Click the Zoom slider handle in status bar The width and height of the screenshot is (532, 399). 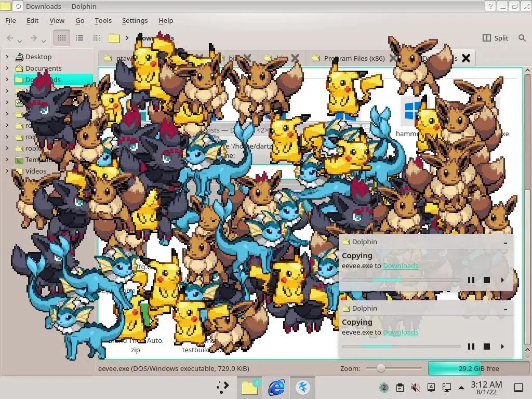click(381, 368)
